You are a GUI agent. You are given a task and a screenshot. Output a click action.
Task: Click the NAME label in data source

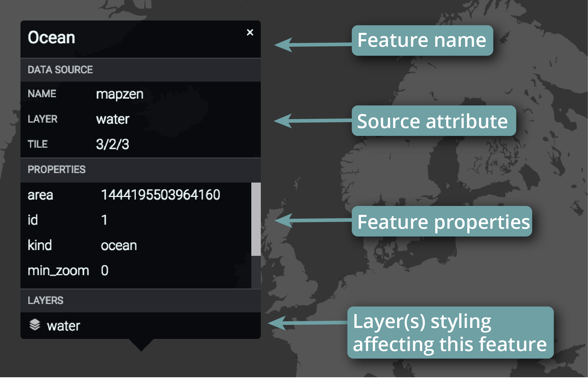pos(42,94)
